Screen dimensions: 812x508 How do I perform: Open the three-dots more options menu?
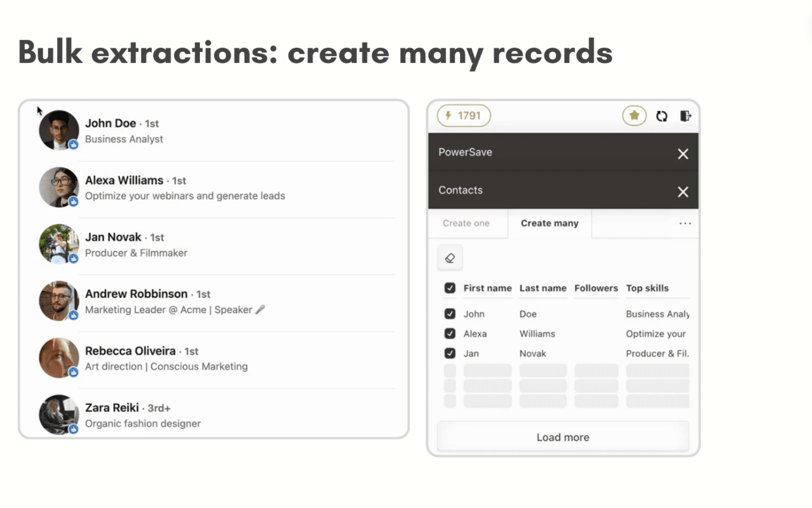pyautogui.click(x=685, y=224)
